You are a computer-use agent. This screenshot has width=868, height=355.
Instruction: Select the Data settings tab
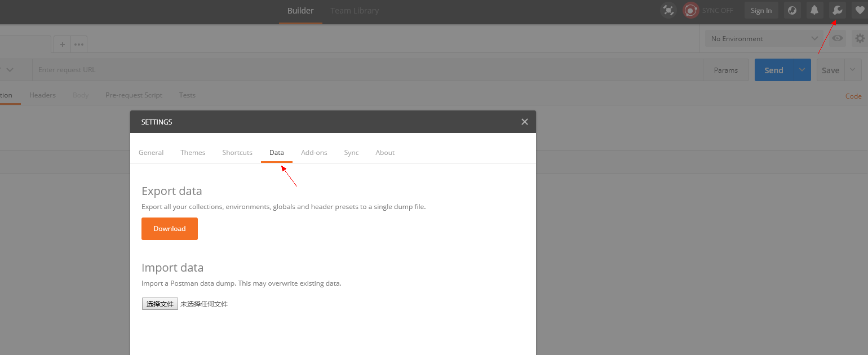point(277,153)
